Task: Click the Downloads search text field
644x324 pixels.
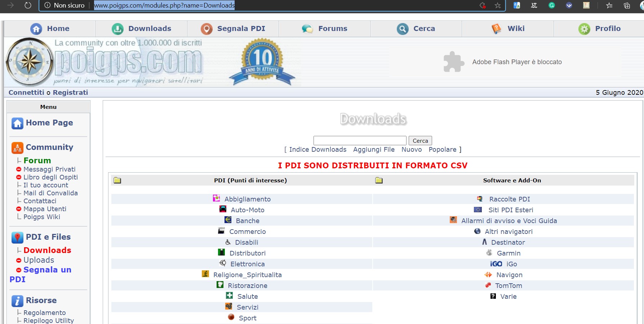Action: click(360, 141)
